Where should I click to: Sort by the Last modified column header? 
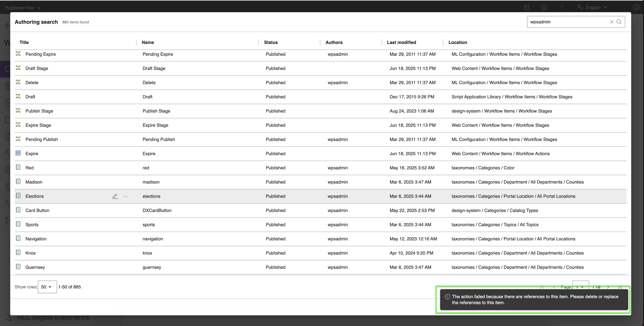pos(401,42)
